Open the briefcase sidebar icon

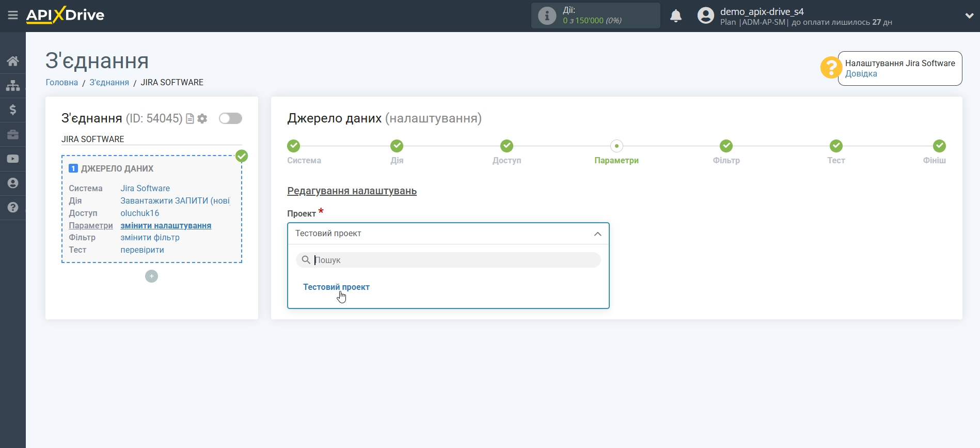(13, 134)
